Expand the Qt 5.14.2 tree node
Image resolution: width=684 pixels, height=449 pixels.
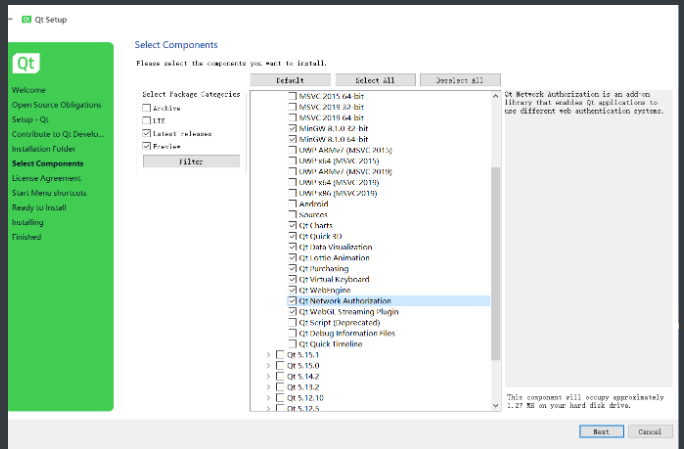click(268, 376)
